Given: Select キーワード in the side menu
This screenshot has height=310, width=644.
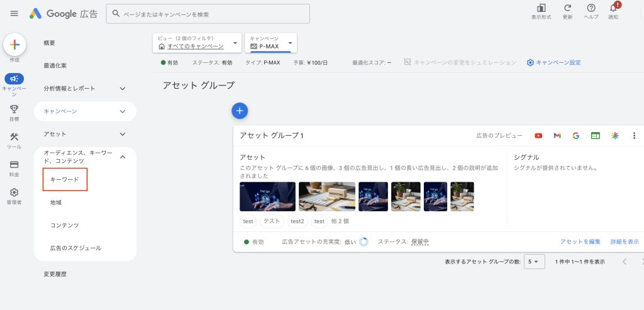Looking at the screenshot, I should pos(65,180).
